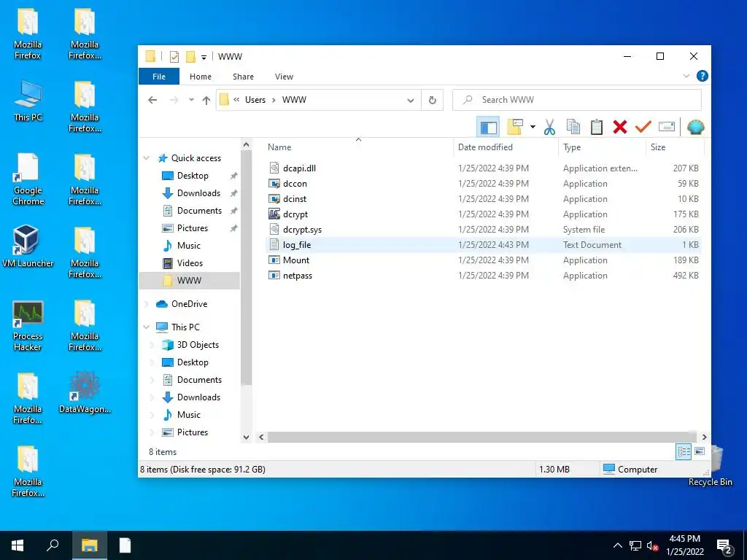Expand the ribbon with the chevron
The height and width of the screenshot is (560, 747).
686,76
